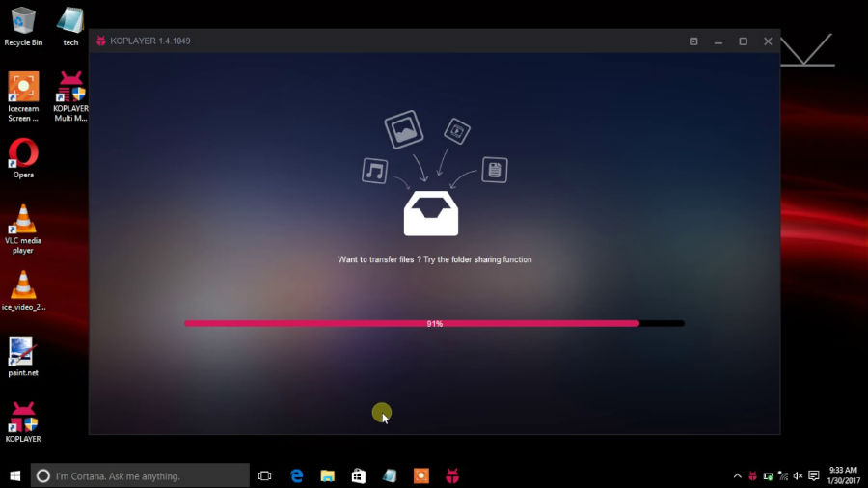This screenshot has height=488, width=868.
Task: Open the Windows Start menu
Action: [x=14, y=475]
